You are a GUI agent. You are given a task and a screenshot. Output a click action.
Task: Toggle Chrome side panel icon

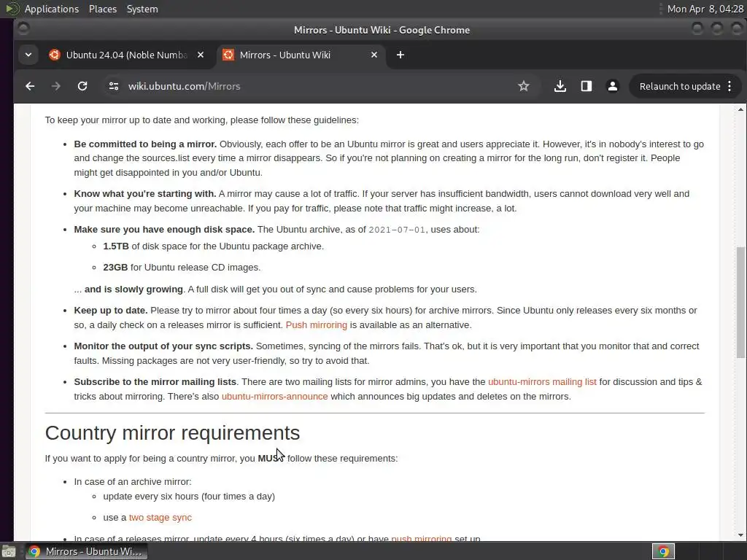(x=587, y=86)
